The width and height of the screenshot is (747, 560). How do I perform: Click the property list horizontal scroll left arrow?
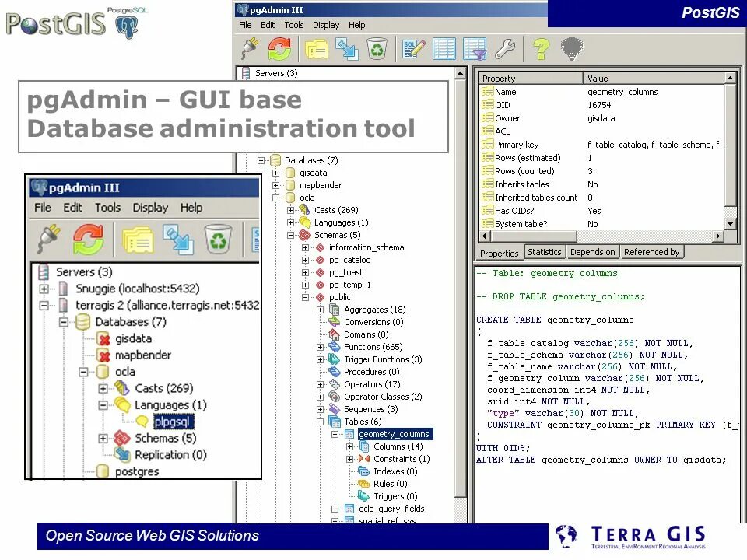pos(485,235)
